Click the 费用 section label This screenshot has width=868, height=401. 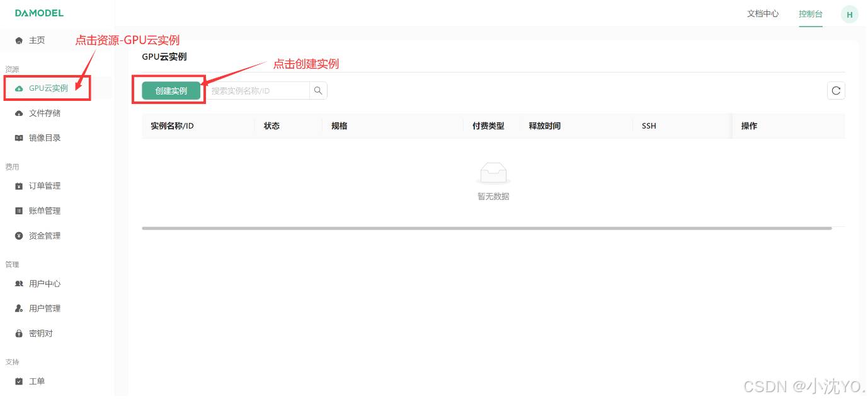point(12,167)
